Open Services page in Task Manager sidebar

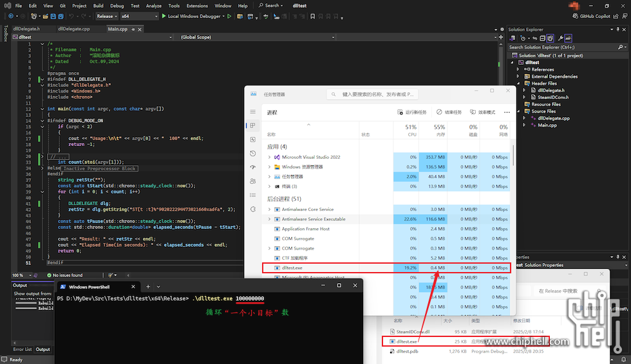(252, 209)
